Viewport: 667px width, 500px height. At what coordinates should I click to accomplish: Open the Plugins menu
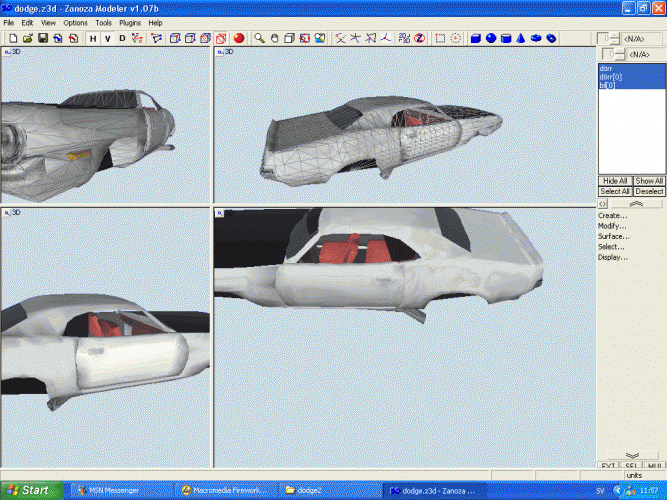tap(130, 22)
